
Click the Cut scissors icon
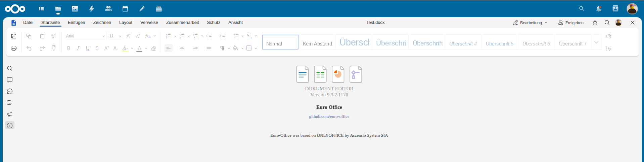click(x=54, y=36)
